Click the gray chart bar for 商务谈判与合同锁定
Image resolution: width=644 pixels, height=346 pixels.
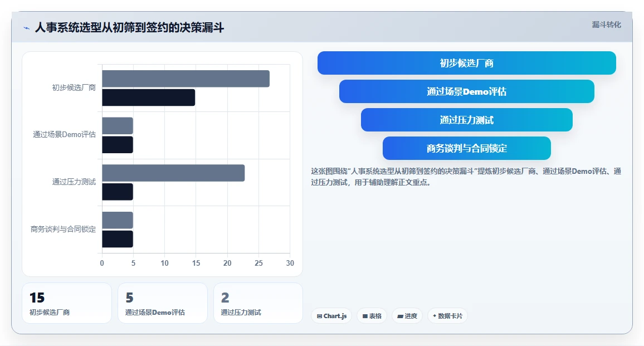(118, 220)
